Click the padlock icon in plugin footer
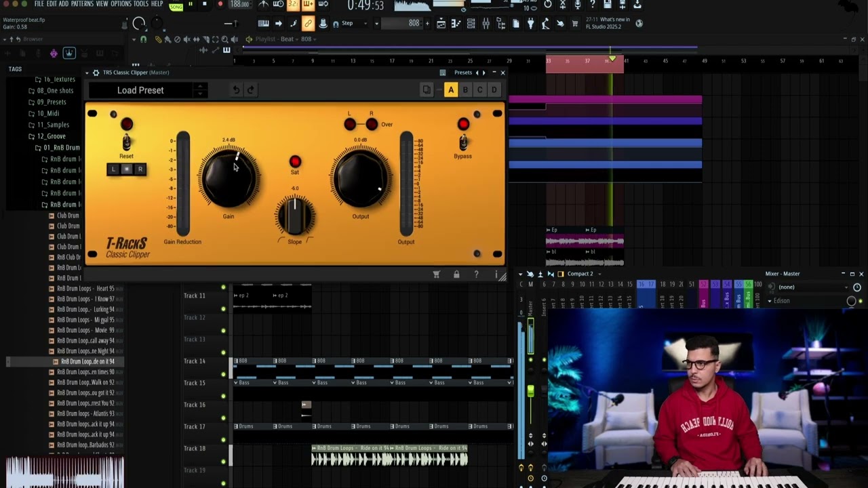The width and height of the screenshot is (868, 488). click(x=456, y=274)
